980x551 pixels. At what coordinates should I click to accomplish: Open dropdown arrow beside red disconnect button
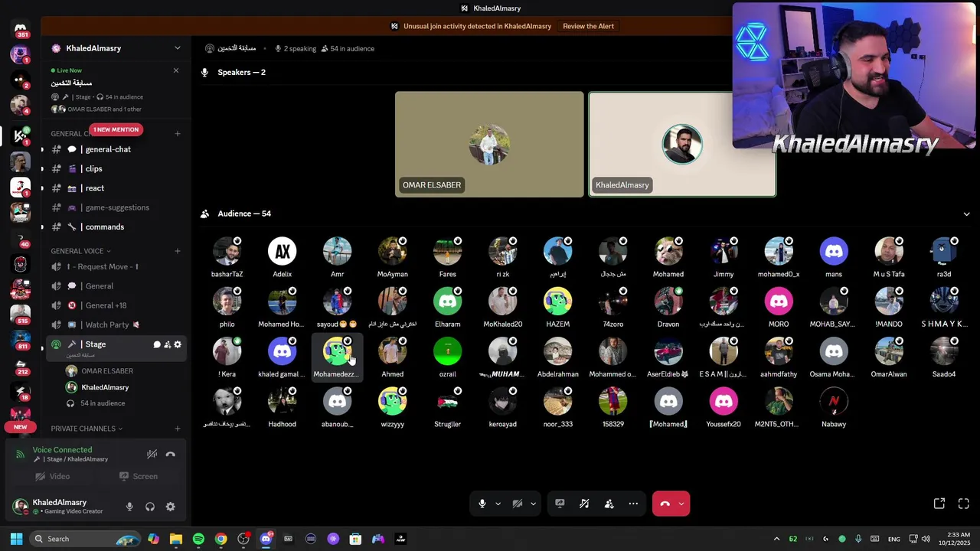pos(681,504)
